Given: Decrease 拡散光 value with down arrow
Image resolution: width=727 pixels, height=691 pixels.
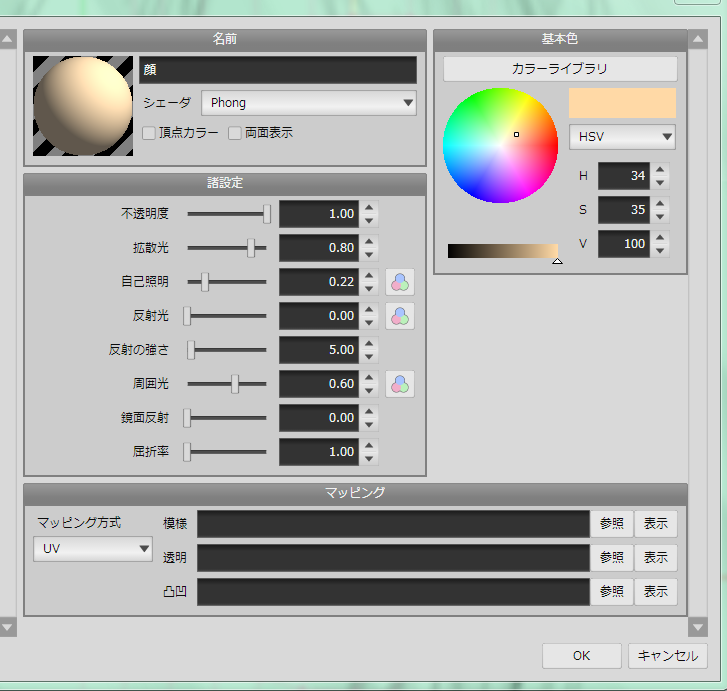Looking at the screenshot, I should 370,254.
